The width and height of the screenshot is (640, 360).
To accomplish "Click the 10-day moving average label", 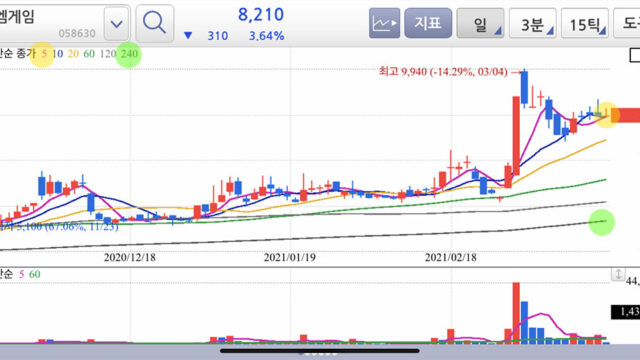I will pyautogui.click(x=58, y=54).
